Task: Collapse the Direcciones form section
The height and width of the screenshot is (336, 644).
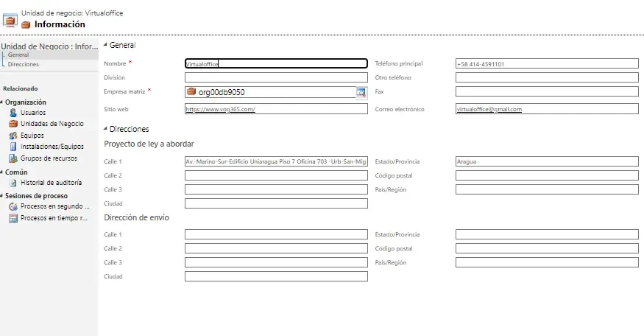Action: [105, 129]
